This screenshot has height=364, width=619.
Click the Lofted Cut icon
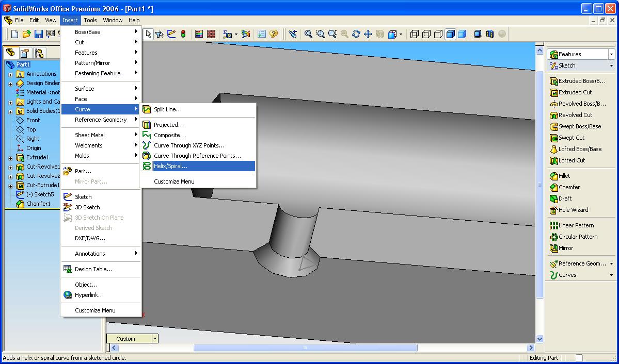coord(554,160)
